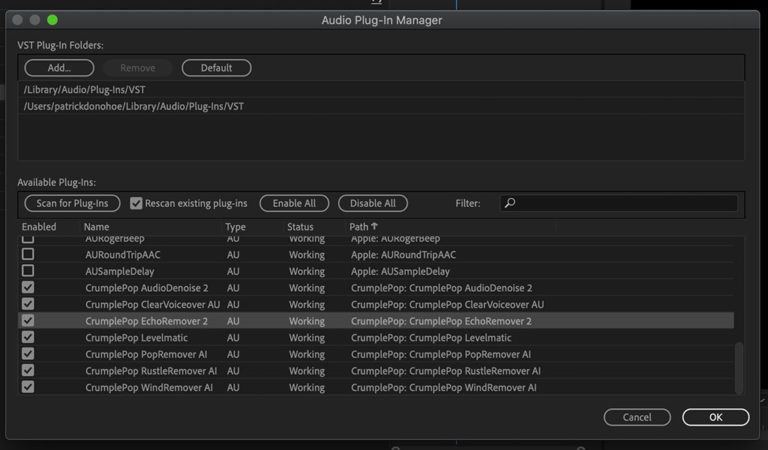Select CrumplePop WindRemover AI name
The height and width of the screenshot is (450, 768).
pyautogui.click(x=149, y=388)
